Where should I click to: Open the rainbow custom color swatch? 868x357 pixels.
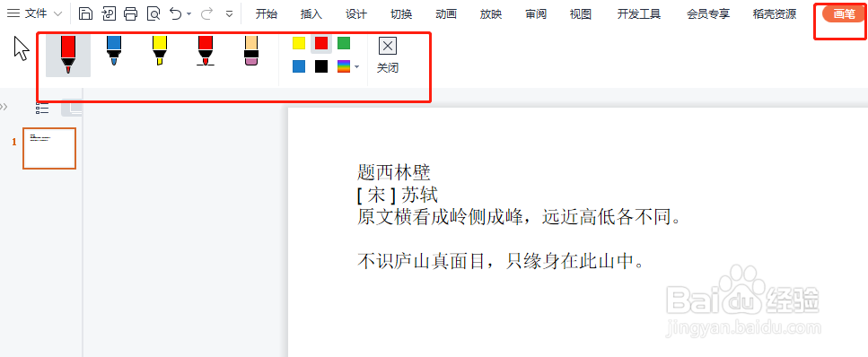point(344,66)
